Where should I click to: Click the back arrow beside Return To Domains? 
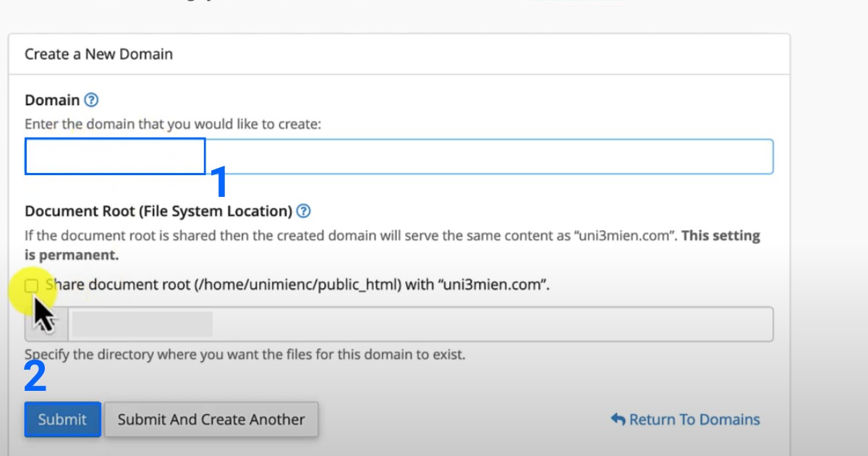617,419
